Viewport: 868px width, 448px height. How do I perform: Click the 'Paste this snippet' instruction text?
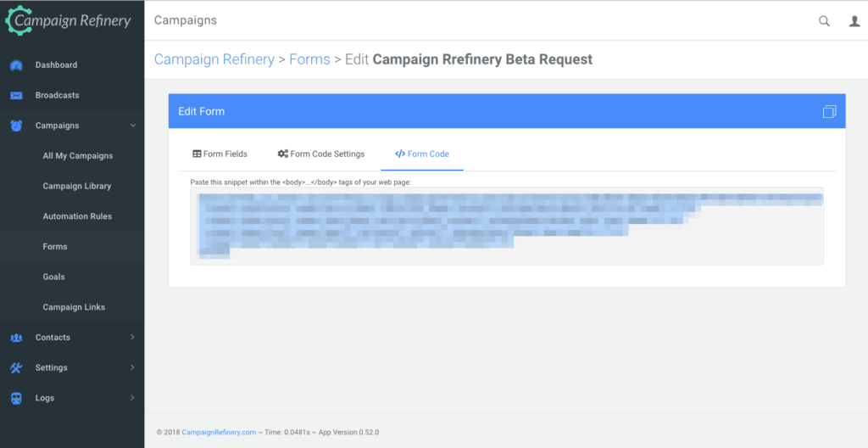click(x=301, y=182)
